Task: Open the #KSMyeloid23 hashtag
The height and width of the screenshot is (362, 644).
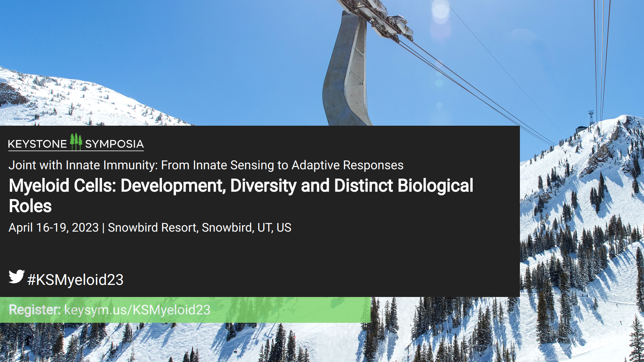Action: click(75, 280)
